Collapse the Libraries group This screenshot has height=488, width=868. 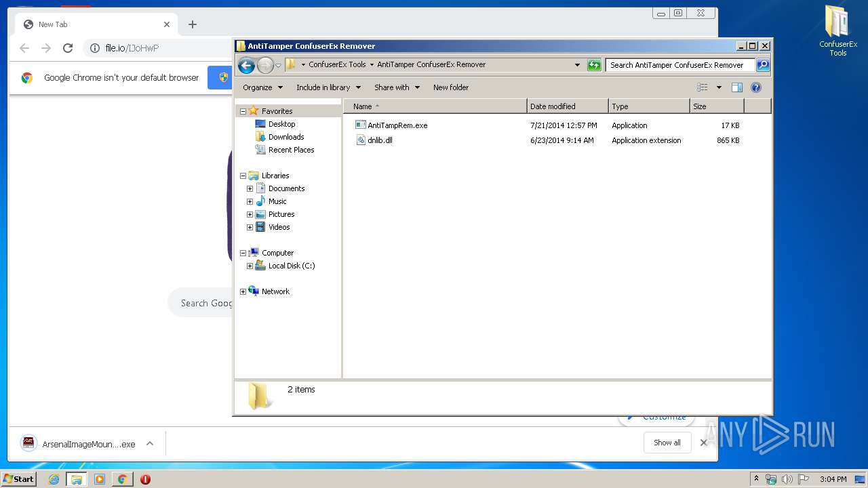tap(243, 176)
